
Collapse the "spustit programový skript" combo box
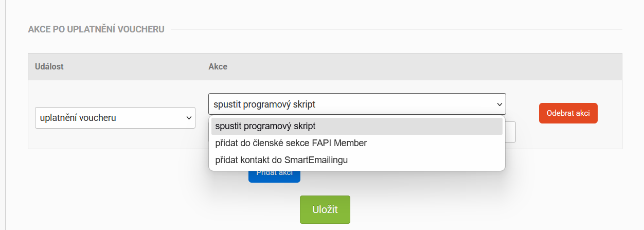357,104
